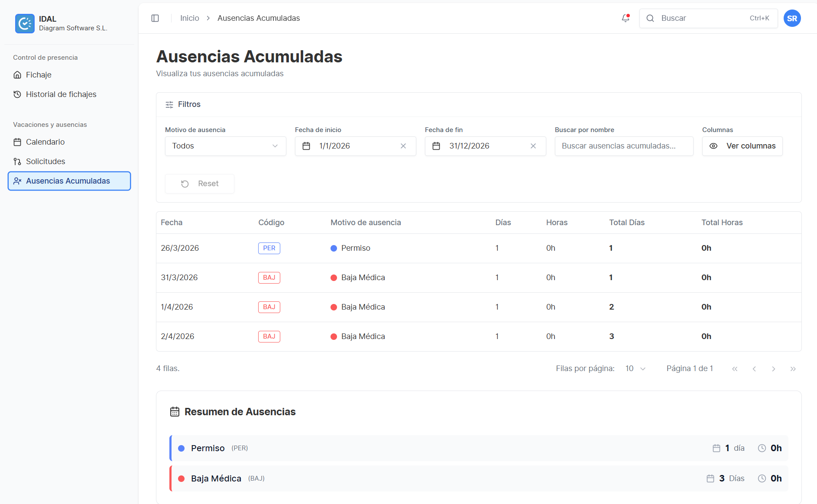Clear the Fecha de inicio date
This screenshot has height=504, width=817.
point(403,146)
